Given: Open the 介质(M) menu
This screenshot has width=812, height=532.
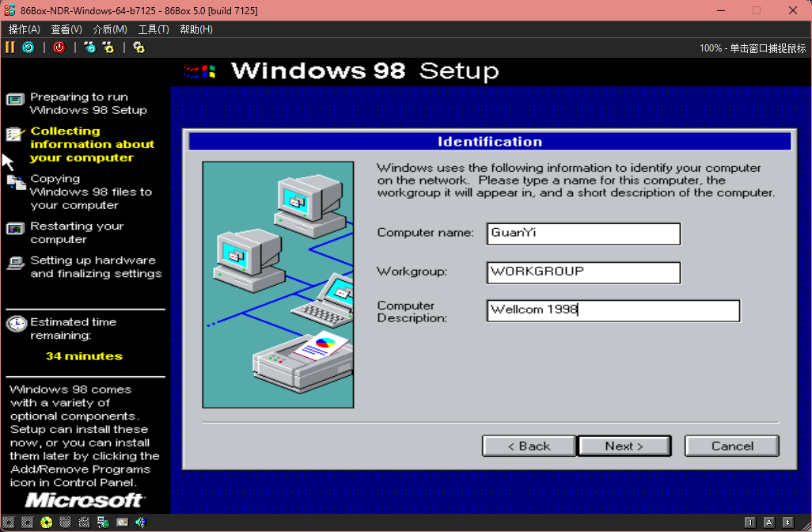Looking at the screenshot, I should pyautogui.click(x=110, y=29).
